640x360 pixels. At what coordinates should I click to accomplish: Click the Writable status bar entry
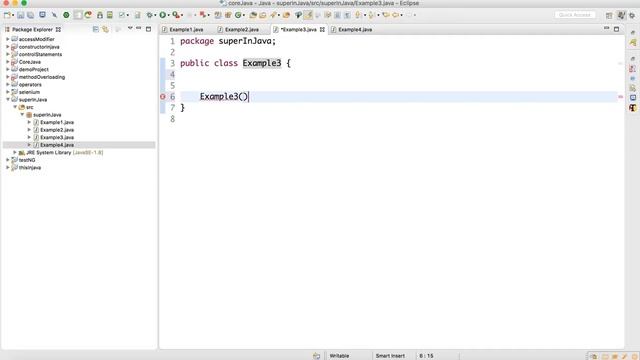(339, 356)
